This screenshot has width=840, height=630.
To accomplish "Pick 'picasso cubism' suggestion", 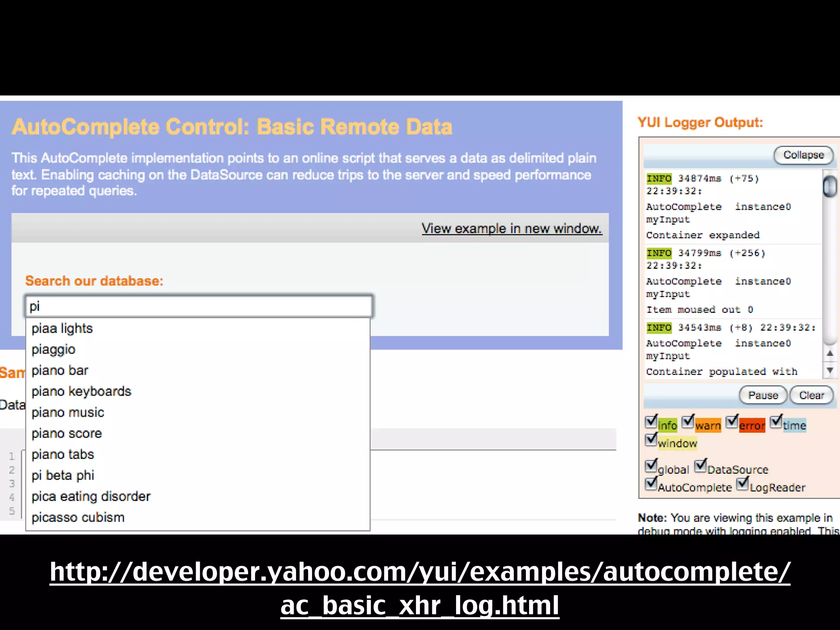I will pos(78,518).
